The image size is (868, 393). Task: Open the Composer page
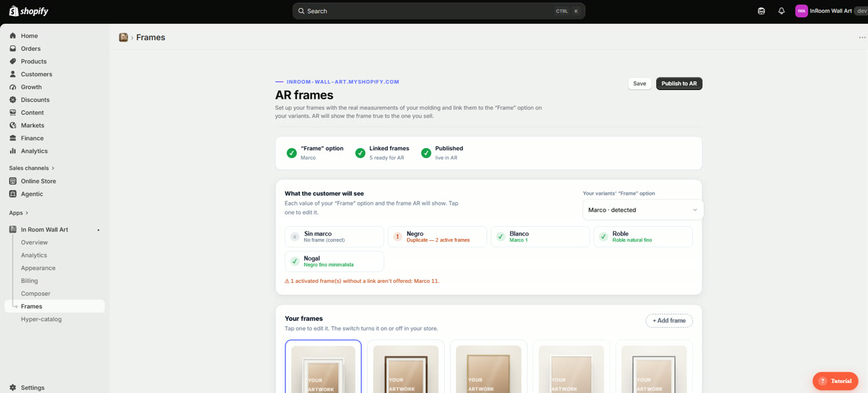tap(35, 294)
